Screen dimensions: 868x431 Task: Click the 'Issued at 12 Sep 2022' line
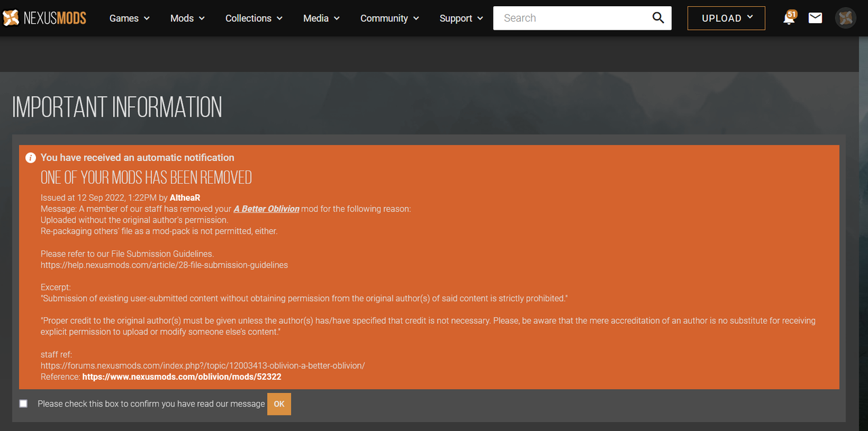pyautogui.click(x=121, y=198)
